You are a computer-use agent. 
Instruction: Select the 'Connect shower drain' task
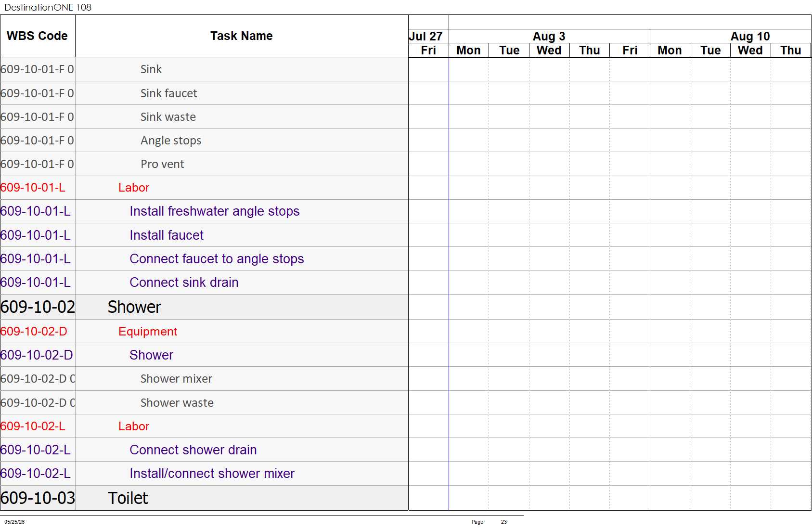click(x=193, y=450)
